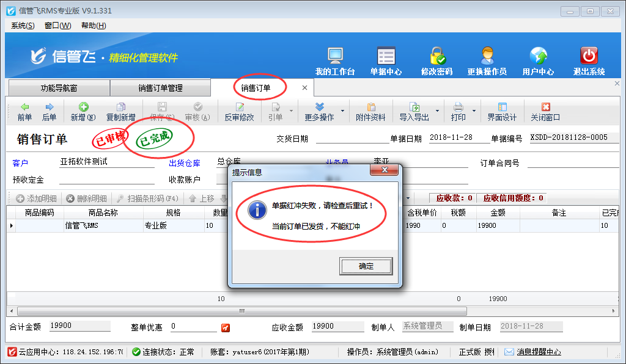Switch to the 销售订单管理 tab
The width and height of the screenshot is (626, 364).
(x=160, y=88)
